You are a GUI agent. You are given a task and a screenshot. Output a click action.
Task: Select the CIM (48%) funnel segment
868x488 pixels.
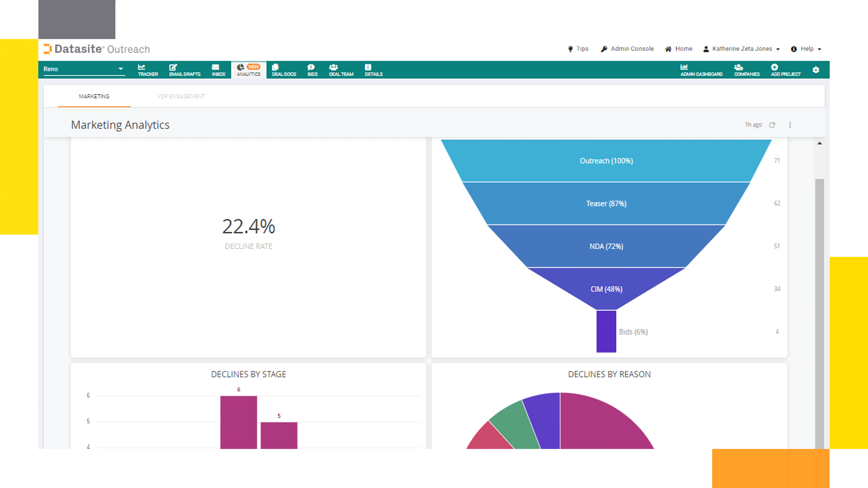(606, 289)
